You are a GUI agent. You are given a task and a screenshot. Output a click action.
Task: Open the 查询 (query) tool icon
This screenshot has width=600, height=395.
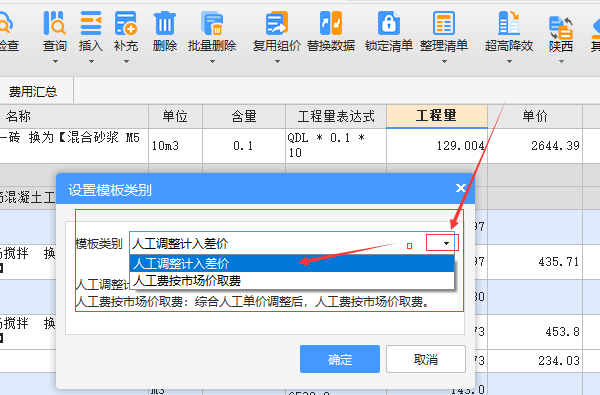coord(55,23)
